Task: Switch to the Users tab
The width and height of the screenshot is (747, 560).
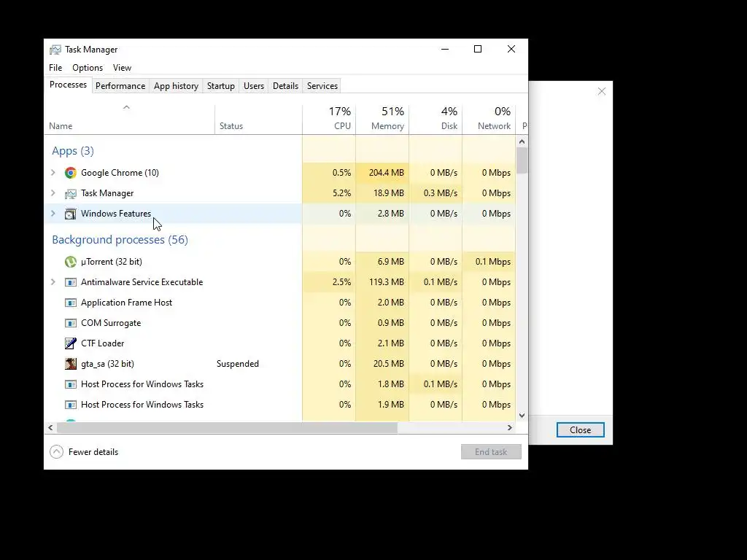Action: [253, 86]
